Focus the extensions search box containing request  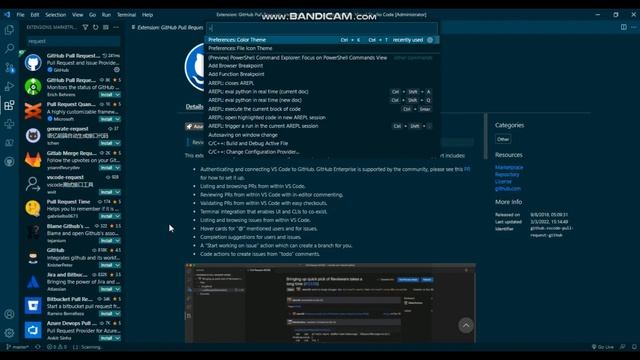pyautogui.click(x=73, y=41)
